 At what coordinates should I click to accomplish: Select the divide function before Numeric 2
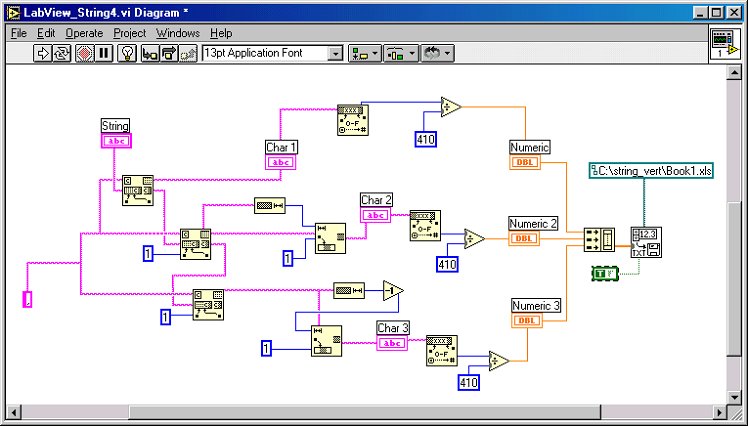(x=474, y=239)
